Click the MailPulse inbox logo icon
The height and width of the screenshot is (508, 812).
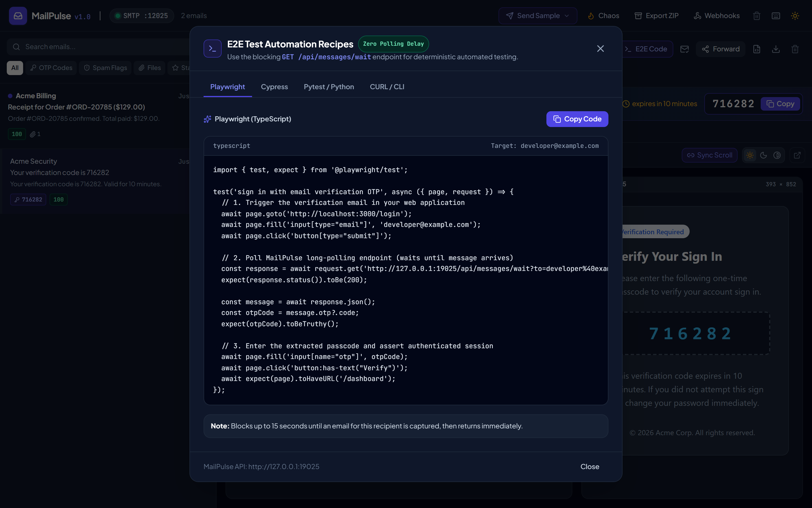click(x=18, y=16)
